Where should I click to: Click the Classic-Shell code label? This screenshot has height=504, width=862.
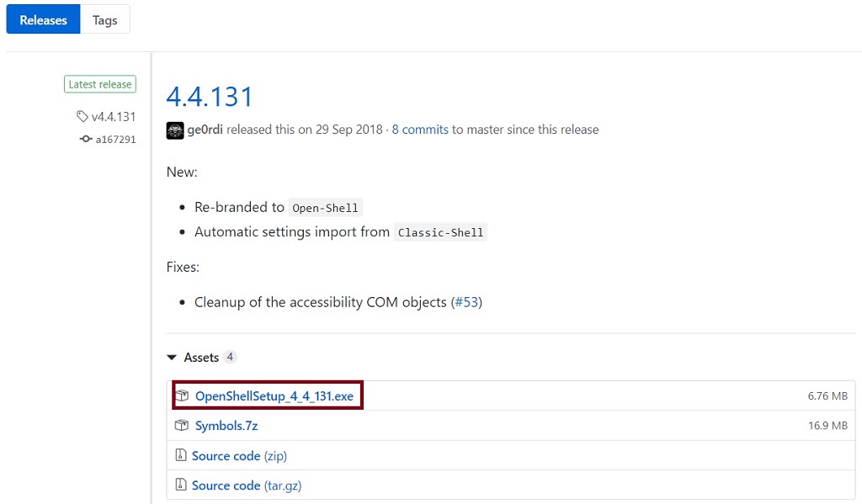coord(441,232)
